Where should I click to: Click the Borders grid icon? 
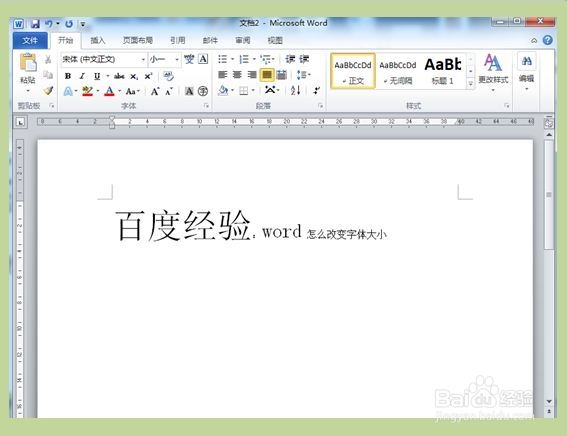(x=244, y=90)
